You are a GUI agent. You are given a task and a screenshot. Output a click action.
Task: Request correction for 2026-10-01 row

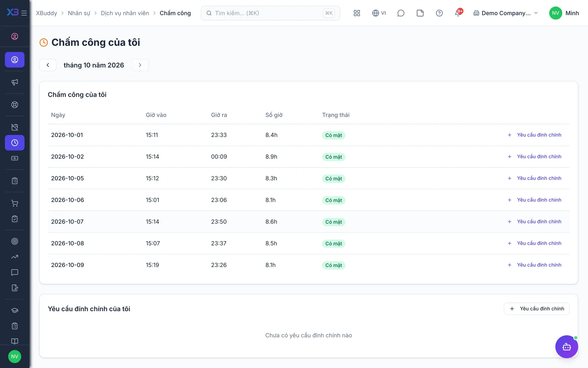[x=534, y=135]
